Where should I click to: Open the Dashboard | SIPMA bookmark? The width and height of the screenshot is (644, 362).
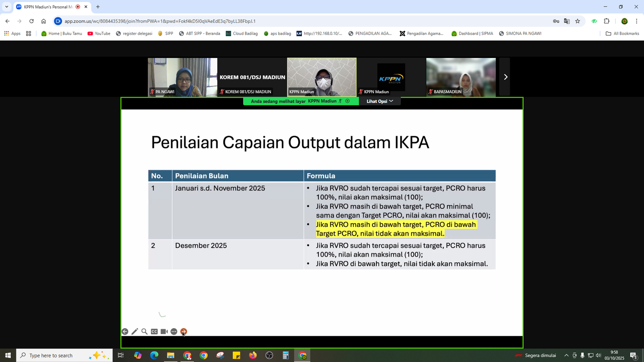pos(472,33)
